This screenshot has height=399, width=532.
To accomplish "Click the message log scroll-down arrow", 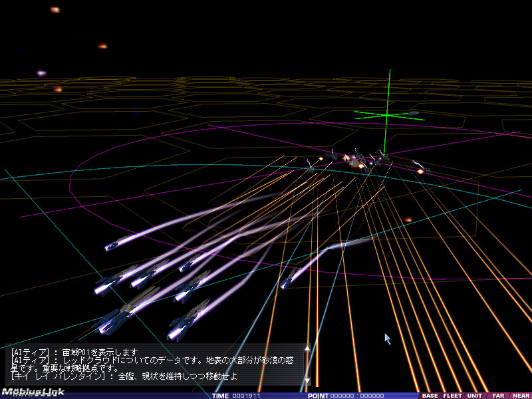I will click(x=307, y=380).
